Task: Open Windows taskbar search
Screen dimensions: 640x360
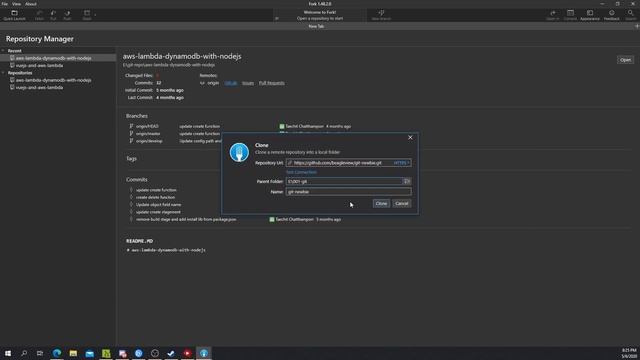Action: click(24, 353)
